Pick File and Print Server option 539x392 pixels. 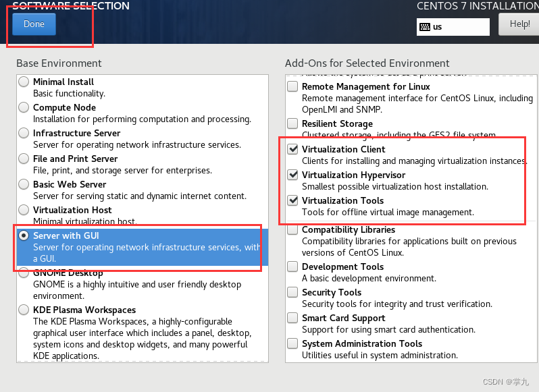click(x=24, y=159)
